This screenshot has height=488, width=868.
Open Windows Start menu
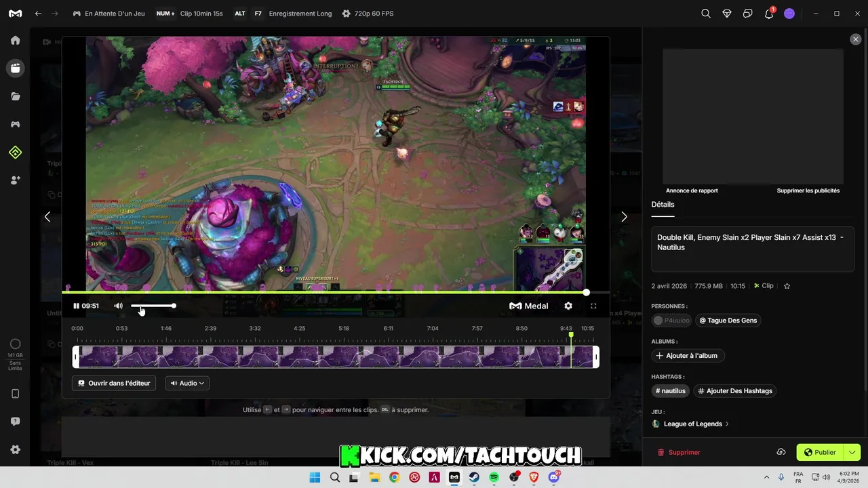pyautogui.click(x=315, y=477)
